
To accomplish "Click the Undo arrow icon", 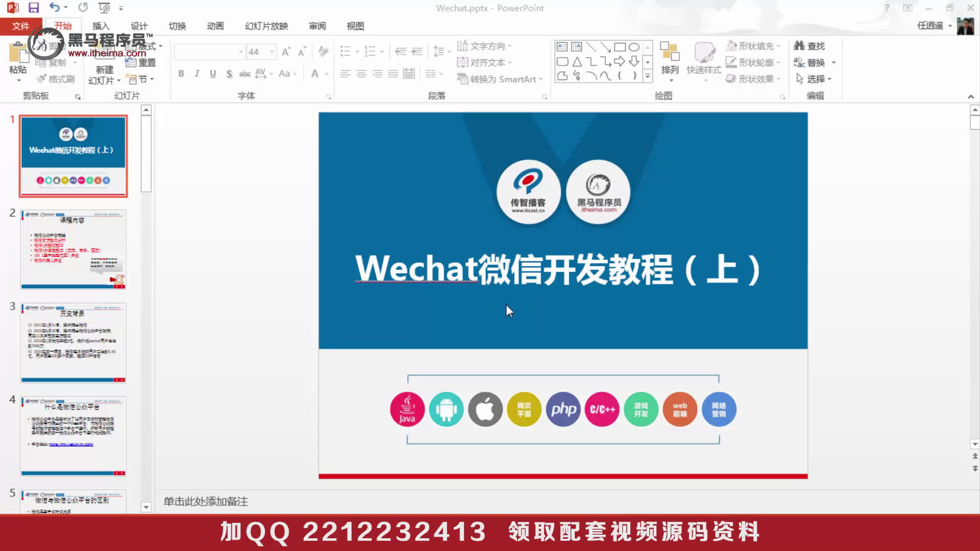I will point(55,8).
